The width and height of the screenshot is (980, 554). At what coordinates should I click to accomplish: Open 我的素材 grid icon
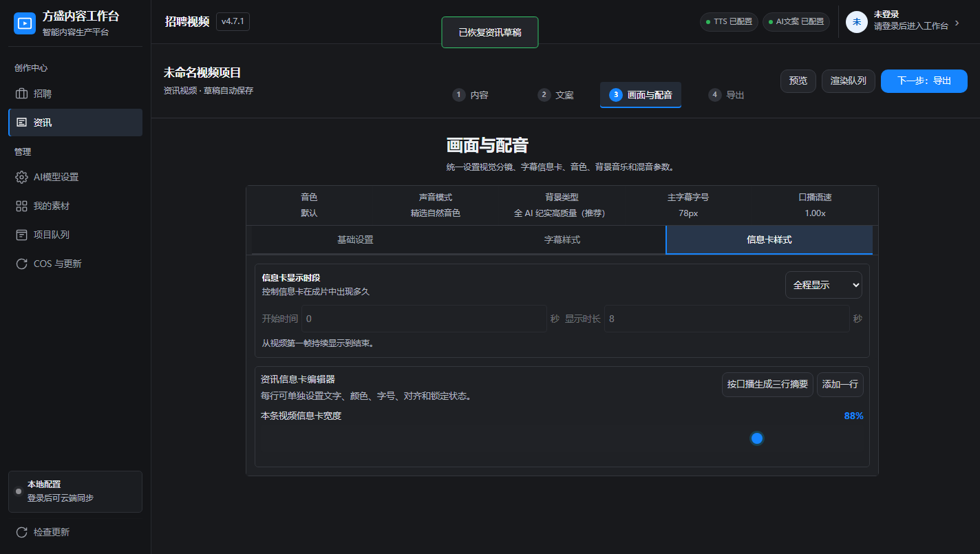pos(21,206)
